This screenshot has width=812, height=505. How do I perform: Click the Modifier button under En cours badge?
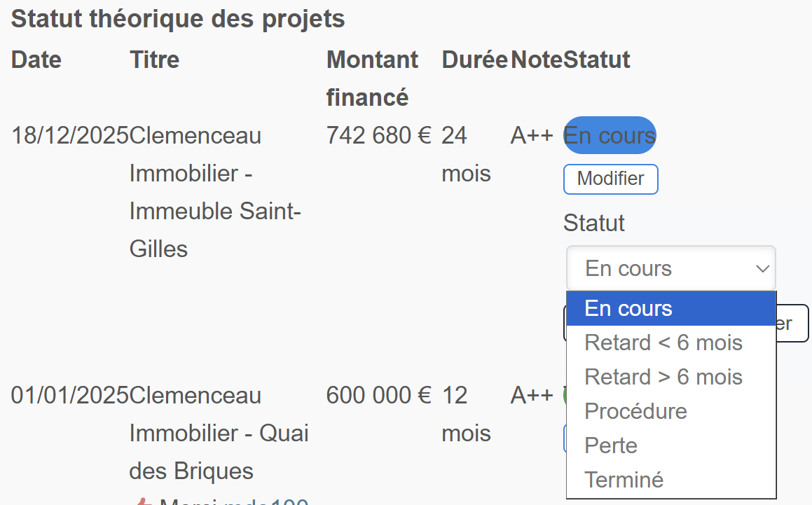tap(610, 179)
